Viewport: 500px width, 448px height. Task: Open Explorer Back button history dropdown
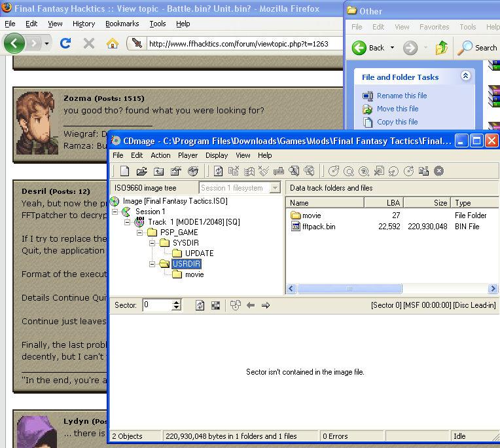pyautogui.click(x=392, y=48)
